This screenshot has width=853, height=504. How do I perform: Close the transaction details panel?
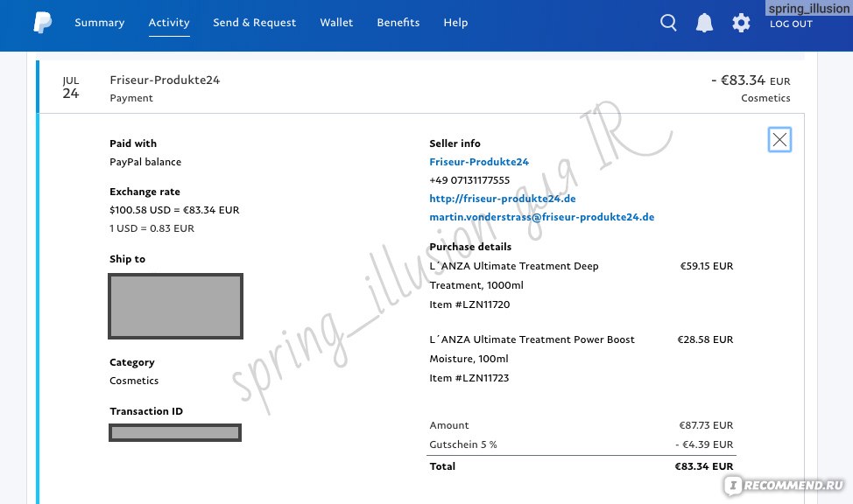(x=779, y=140)
